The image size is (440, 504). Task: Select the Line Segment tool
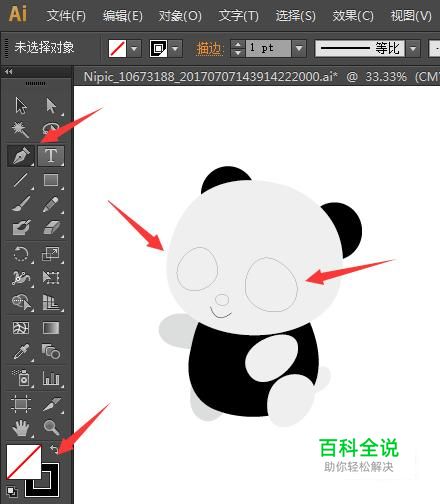[21, 180]
